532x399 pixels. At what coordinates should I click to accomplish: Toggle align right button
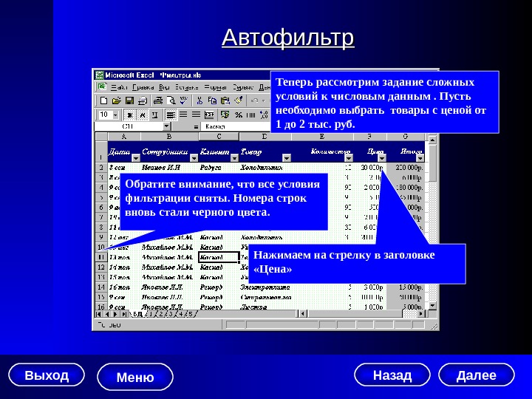pos(196,115)
